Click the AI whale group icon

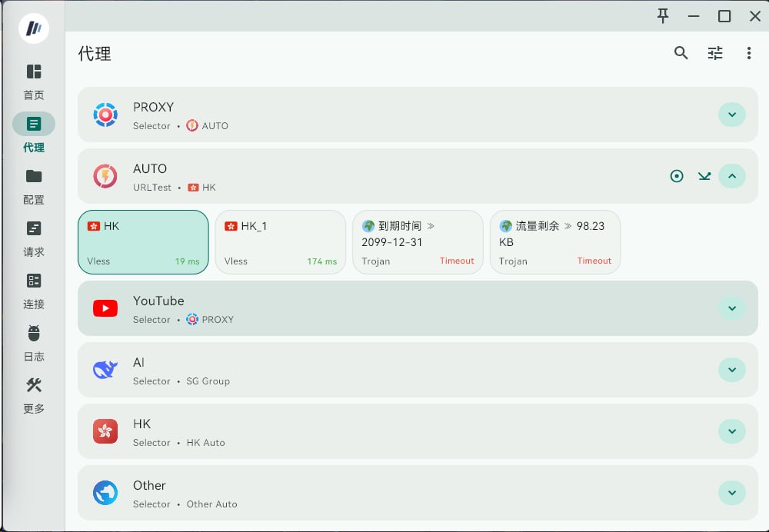point(105,370)
